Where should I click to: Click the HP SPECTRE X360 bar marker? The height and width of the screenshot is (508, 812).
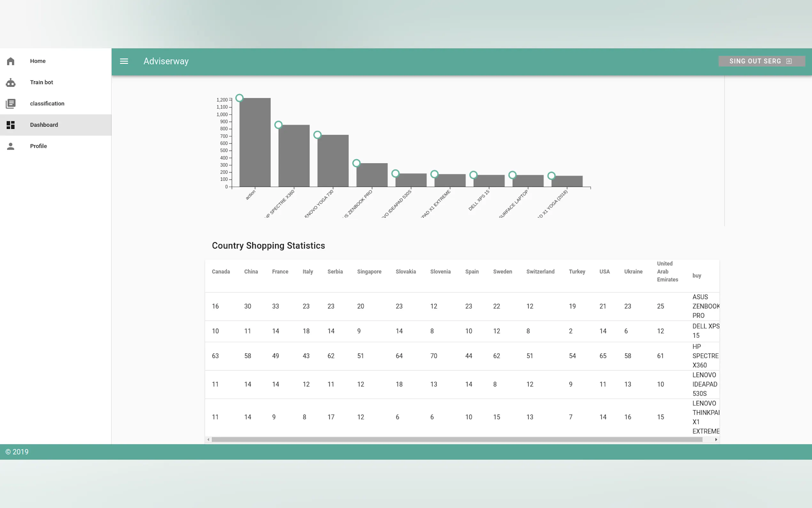pos(278,125)
